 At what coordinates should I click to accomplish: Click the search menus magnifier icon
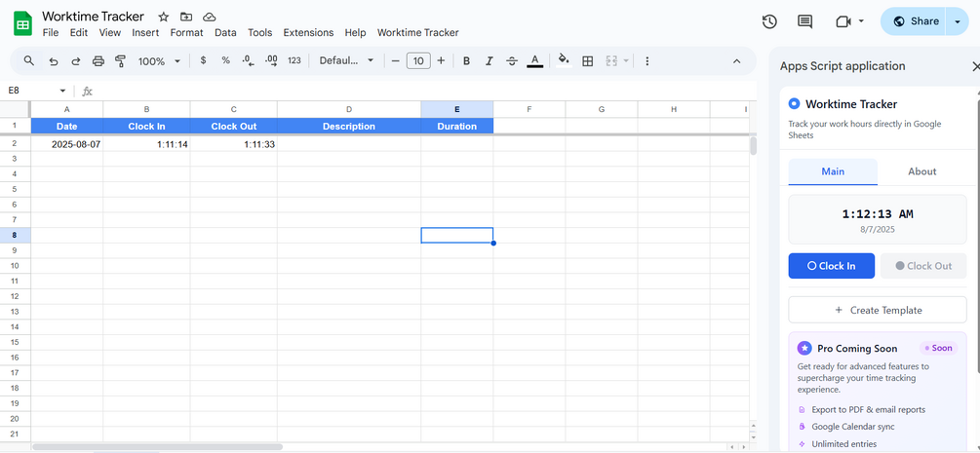click(x=28, y=60)
